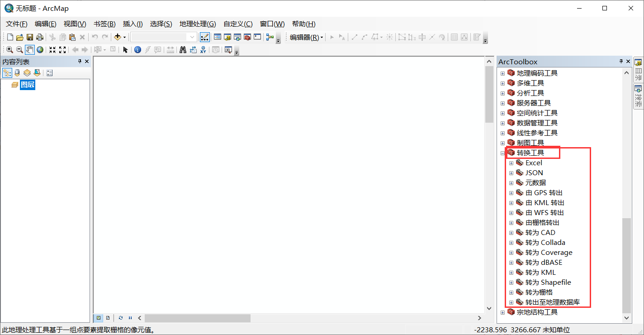644x335 pixels.
Task: Open the 自定义(C) menu
Action: (238, 24)
